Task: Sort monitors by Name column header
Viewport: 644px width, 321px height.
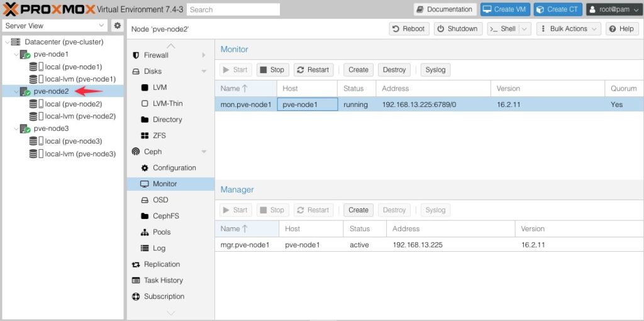Action: pyautogui.click(x=246, y=88)
